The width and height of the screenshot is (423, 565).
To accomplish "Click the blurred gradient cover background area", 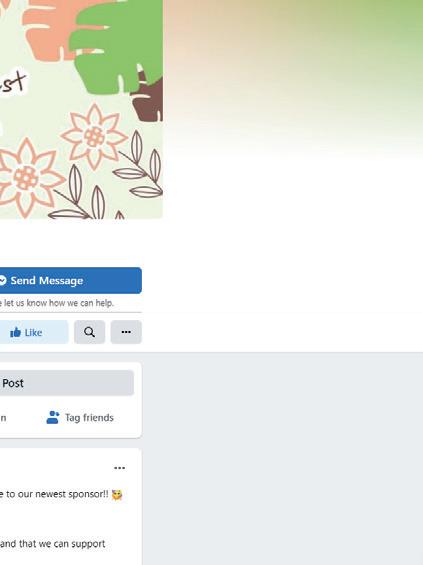I will [293, 79].
